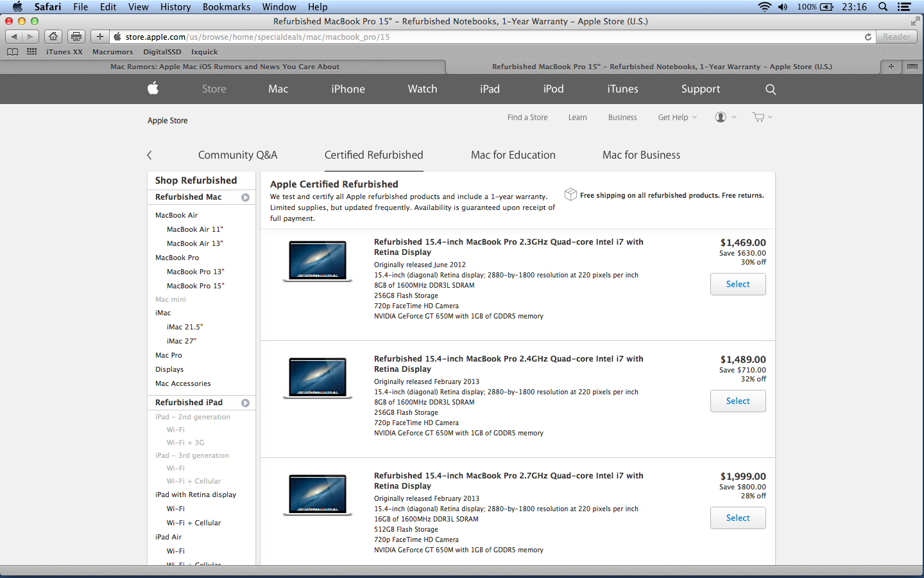
Task: Click the print page toolbar icon
Action: (76, 37)
